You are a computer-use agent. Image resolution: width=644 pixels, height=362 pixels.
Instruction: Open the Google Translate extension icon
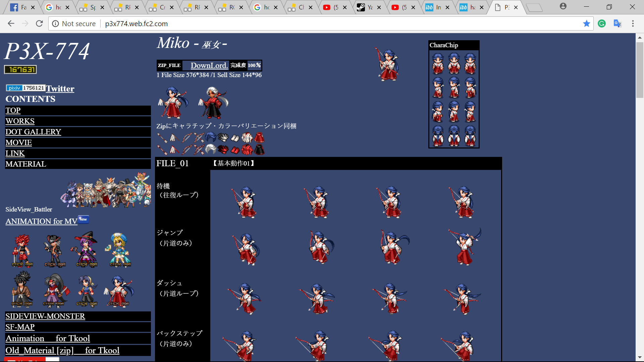coord(617,23)
